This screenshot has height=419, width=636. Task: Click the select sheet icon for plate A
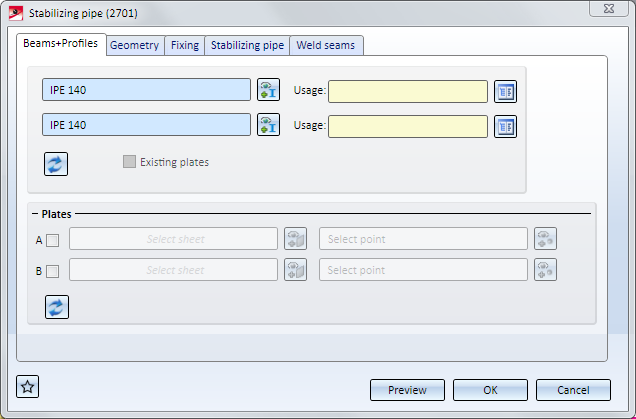click(x=295, y=239)
